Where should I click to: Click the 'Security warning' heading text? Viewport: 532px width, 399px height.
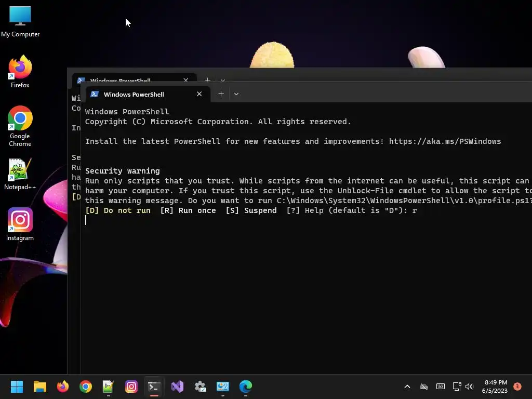[x=122, y=170]
